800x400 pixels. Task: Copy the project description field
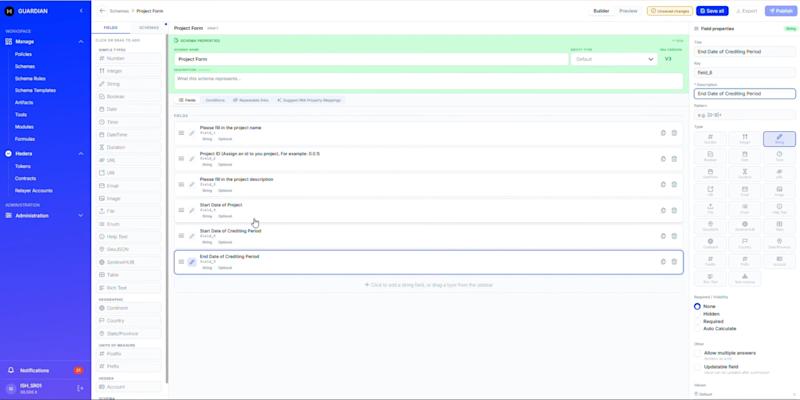point(663,184)
